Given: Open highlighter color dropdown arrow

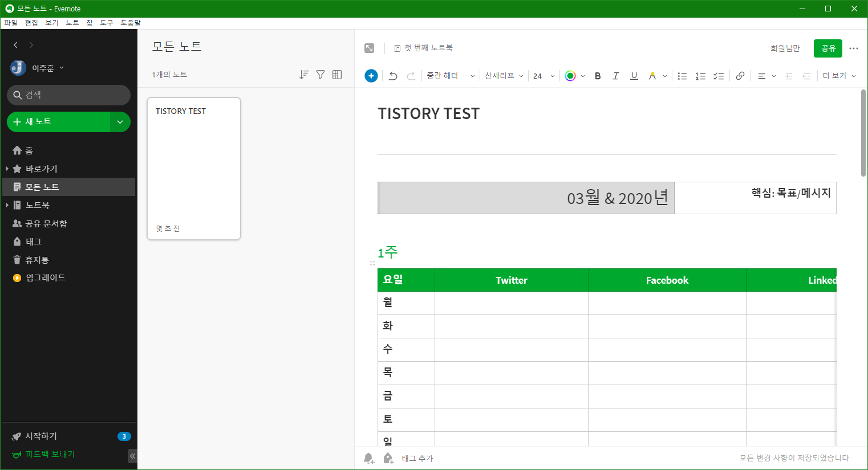Looking at the screenshot, I should click(x=665, y=76).
